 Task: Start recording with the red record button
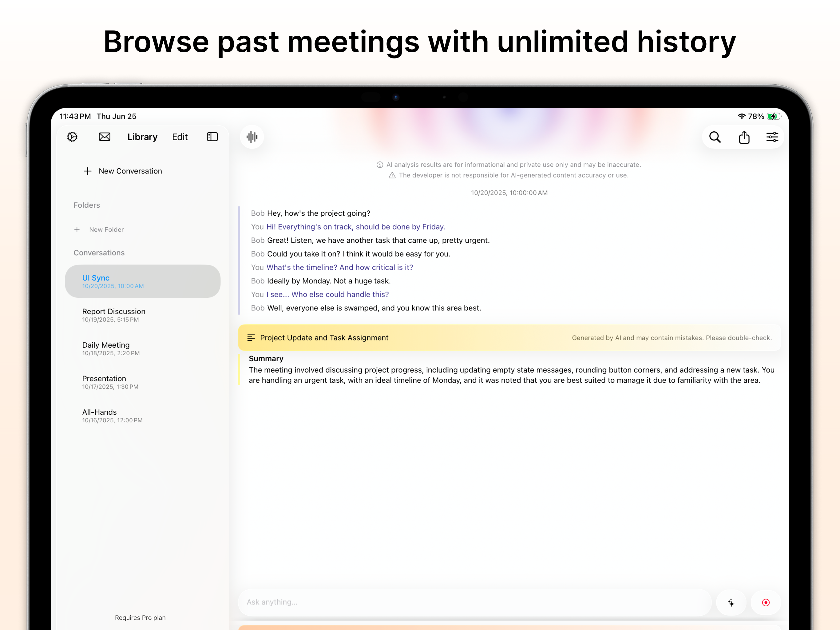(x=766, y=603)
